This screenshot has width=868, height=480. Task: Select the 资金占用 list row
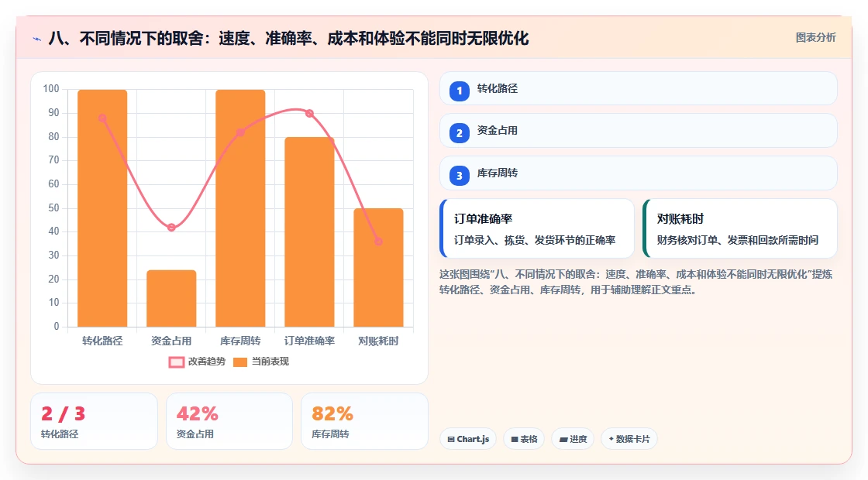tap(639, 131)
